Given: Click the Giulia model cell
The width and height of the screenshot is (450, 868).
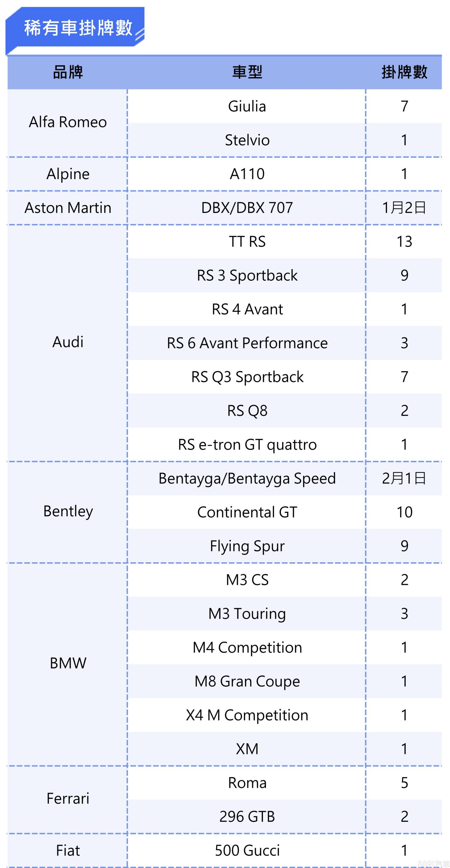Looking at the screenshot, I should click(247, 106).
